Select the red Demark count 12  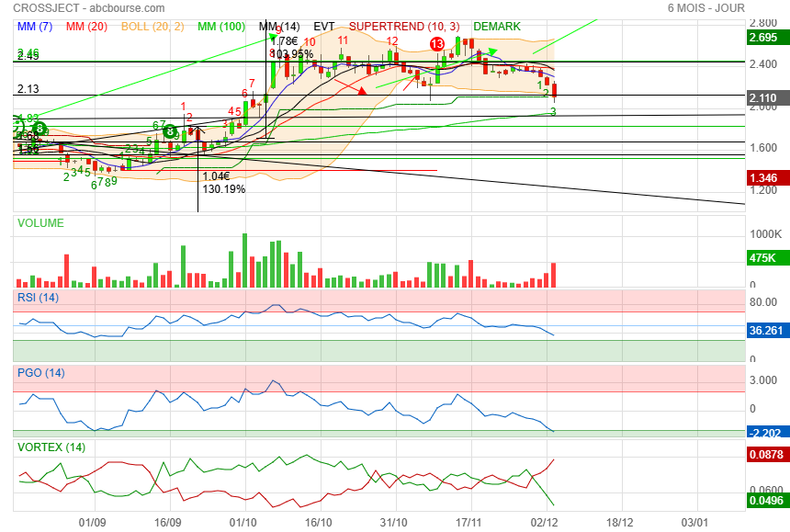[x=392, y=40]
